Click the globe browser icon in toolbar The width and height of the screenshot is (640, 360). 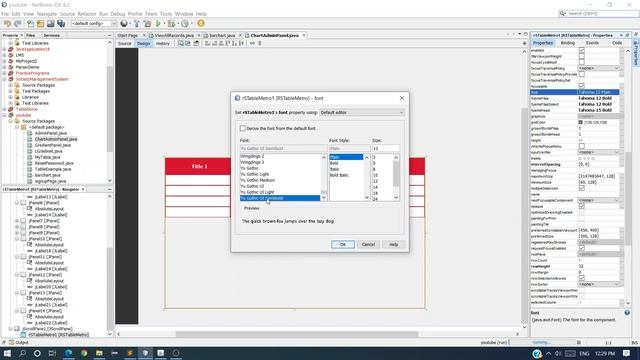tap(124, 24)
